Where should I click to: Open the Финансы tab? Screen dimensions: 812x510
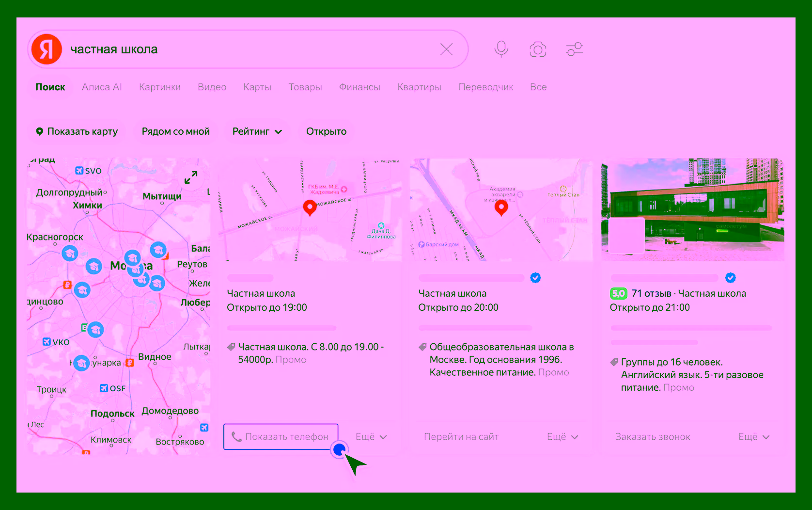pyautogui.click(x=359, y=87)
